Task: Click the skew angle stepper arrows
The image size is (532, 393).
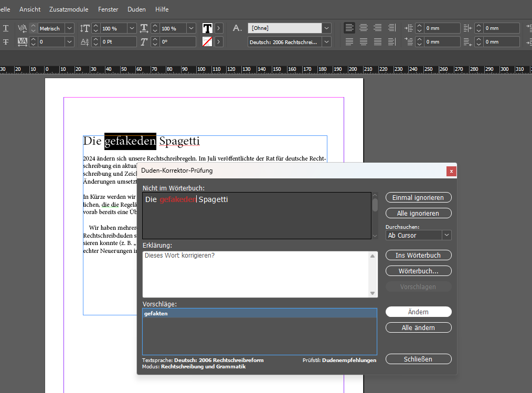Action: pos(155,42)
